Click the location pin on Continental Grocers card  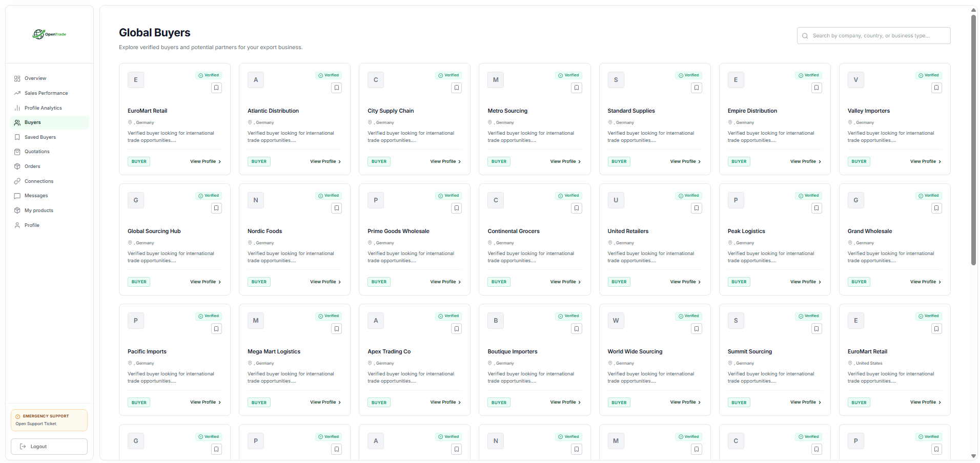(490, 243)
